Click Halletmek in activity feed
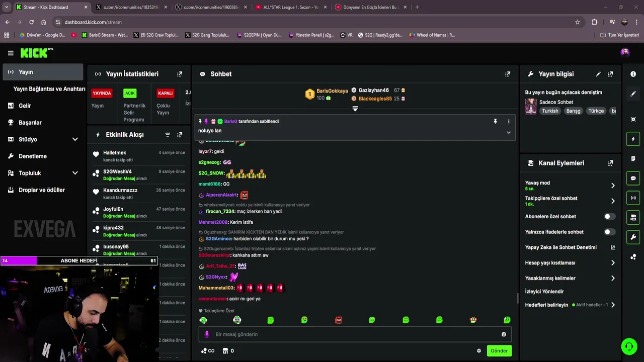The image size is (644, 362). click(x=115, y=153)
